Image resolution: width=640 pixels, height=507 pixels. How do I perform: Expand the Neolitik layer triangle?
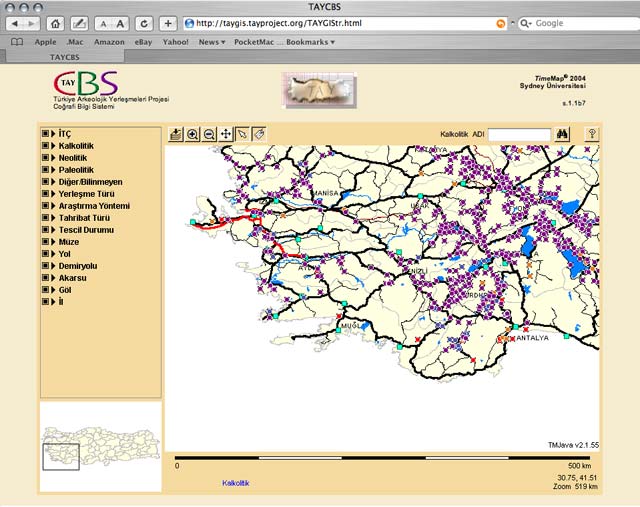tap(54, 158)
